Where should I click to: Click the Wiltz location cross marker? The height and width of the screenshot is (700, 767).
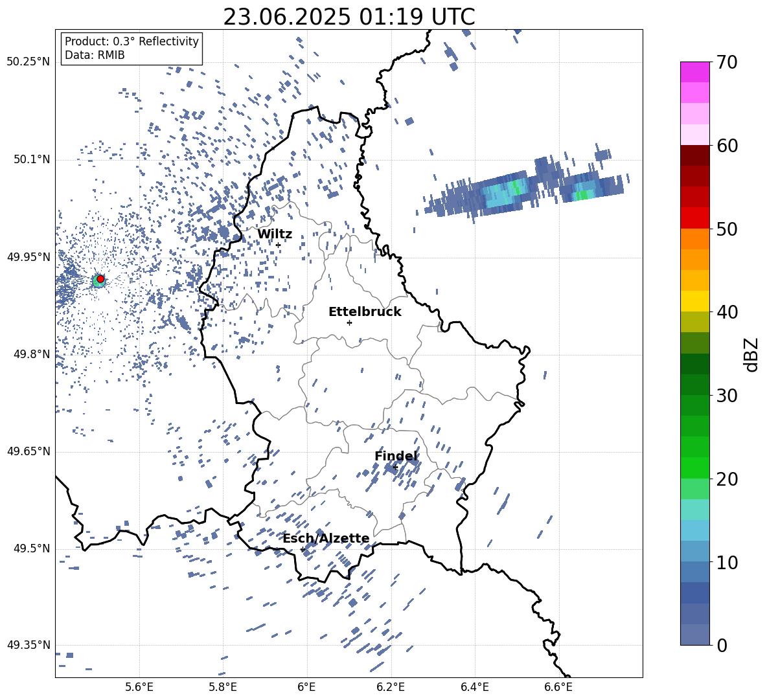point(278,245)
